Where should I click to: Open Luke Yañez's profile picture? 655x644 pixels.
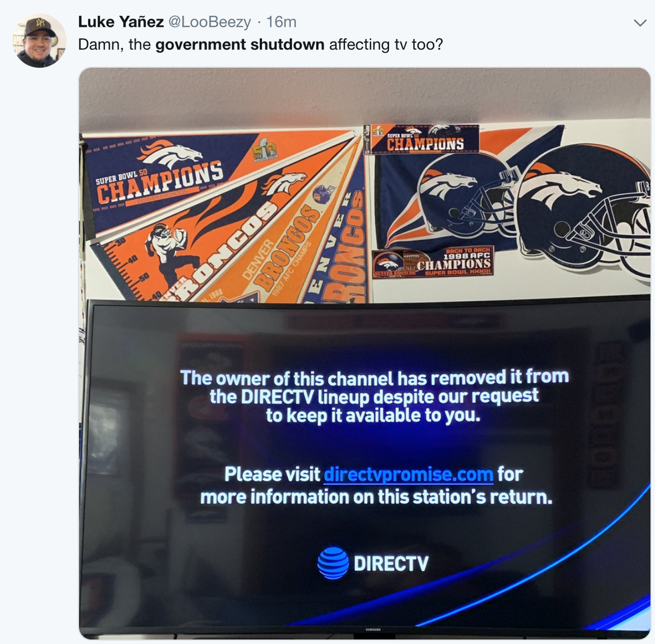coord(39,40)
